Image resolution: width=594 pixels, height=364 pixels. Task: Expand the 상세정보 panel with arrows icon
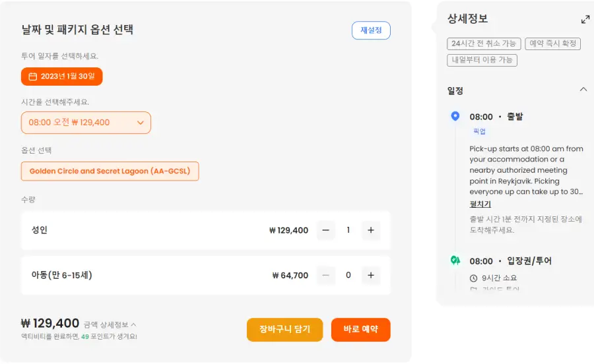(585, 19)
